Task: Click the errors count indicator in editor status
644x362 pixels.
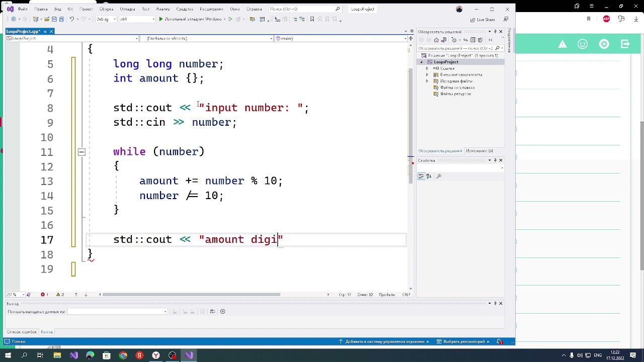Action: pyautogui.click(x=44, y=295)
